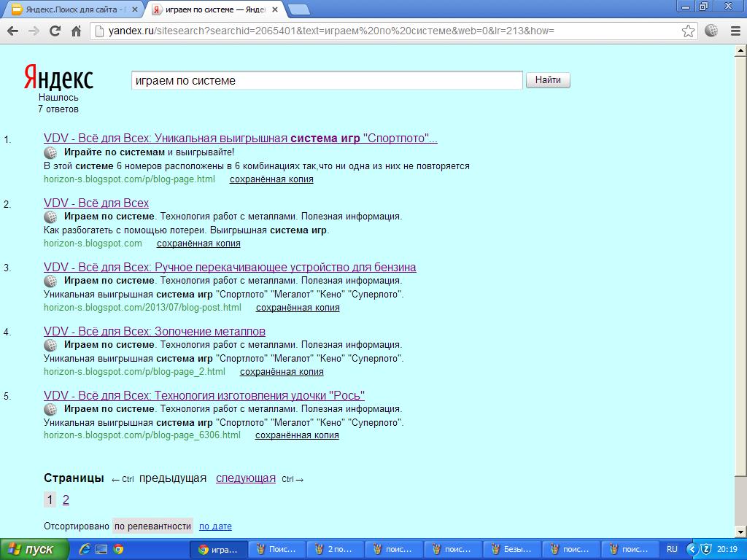Go to results page 2

pos(66,500)
